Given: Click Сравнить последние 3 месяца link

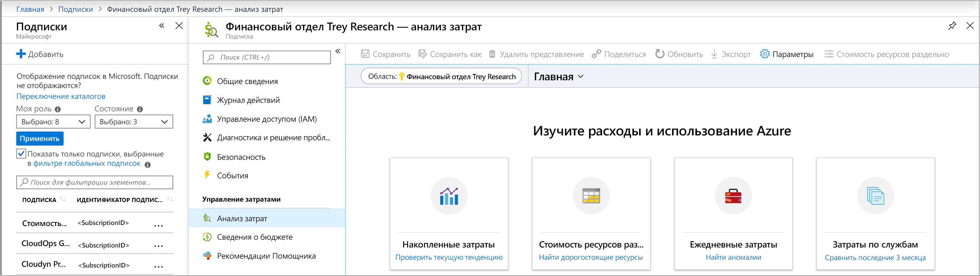Looking at the screenshot, I should pyautogui.click(x=875, y=258).
